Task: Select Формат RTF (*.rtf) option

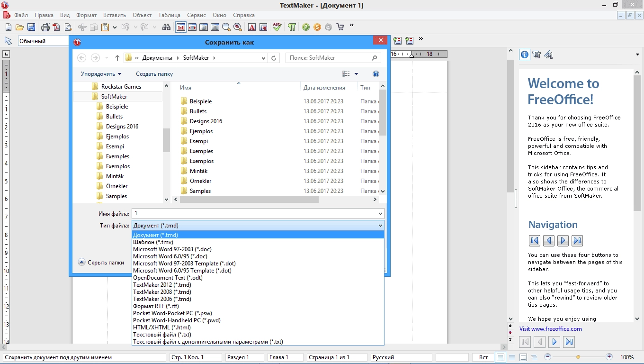Action: [258, 306]
